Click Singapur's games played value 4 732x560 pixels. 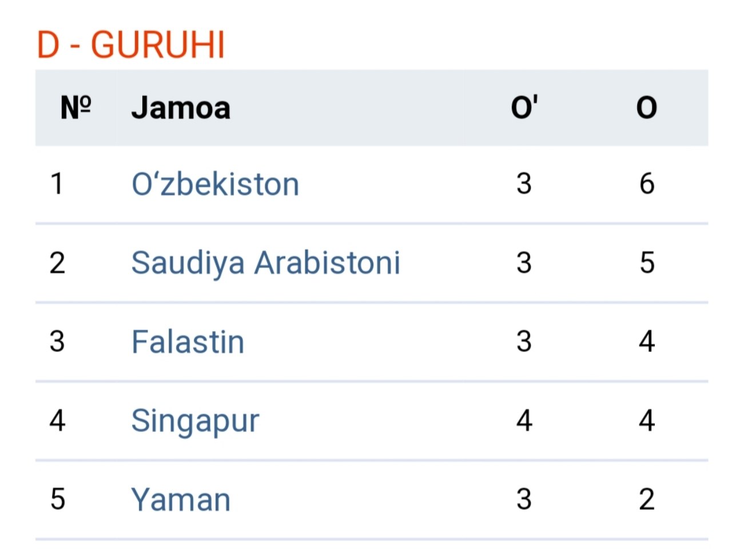click(x=524, y=421)
